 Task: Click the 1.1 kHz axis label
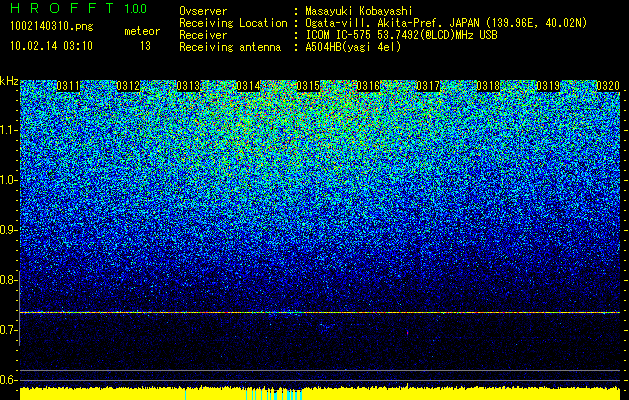(x=9, y=130)
